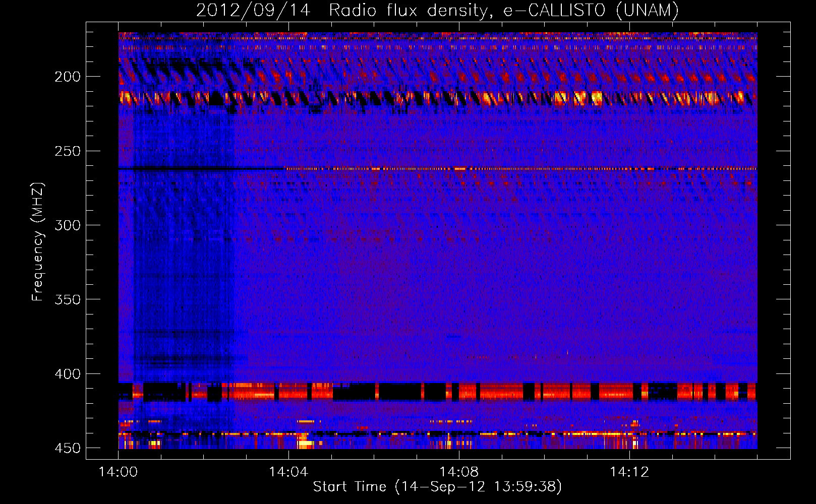Click the 'Frequency (MHZ)' axis label

(38, 241)
